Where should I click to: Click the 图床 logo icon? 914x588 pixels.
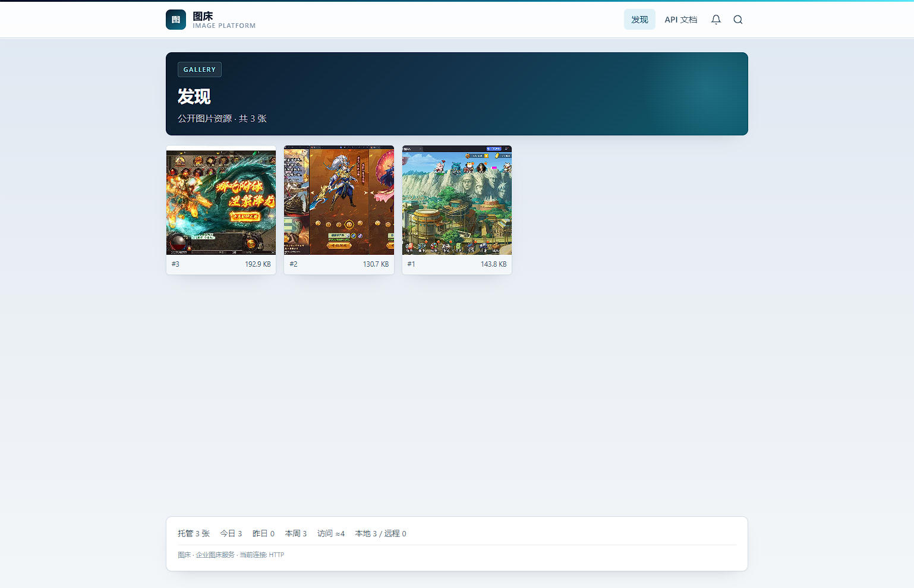176,20
